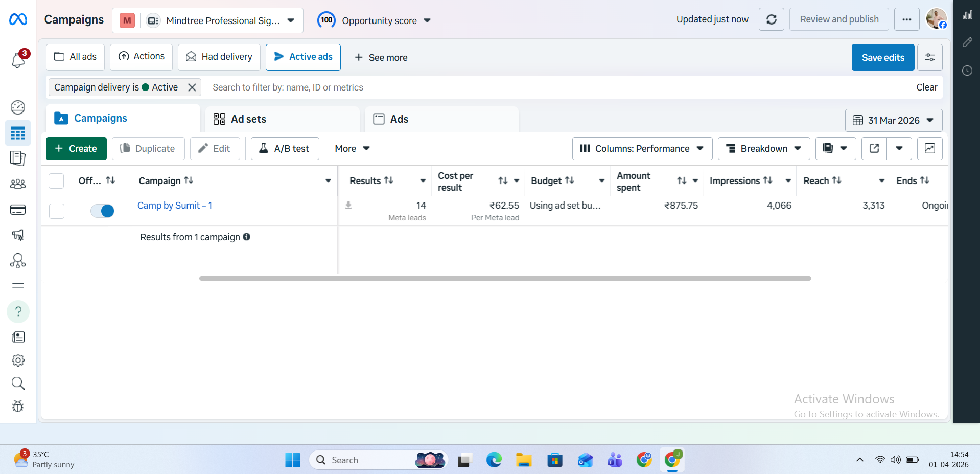Expand Mindtree Professional account dropdown
980x474 pixels.
pos(207,20)
